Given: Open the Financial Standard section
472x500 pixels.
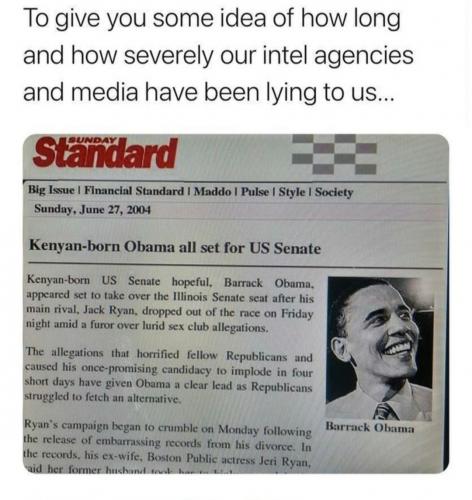Looking at the screenshot, I should pos(134,191).
